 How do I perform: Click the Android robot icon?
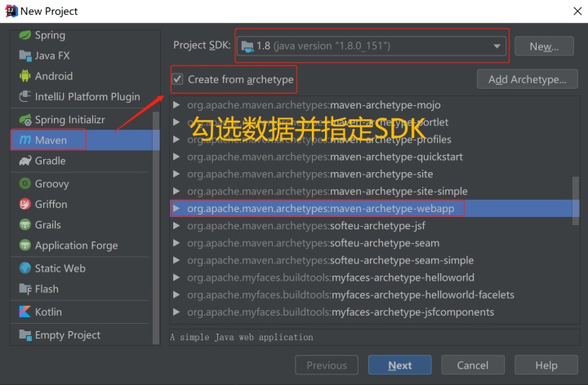point(25,76)
